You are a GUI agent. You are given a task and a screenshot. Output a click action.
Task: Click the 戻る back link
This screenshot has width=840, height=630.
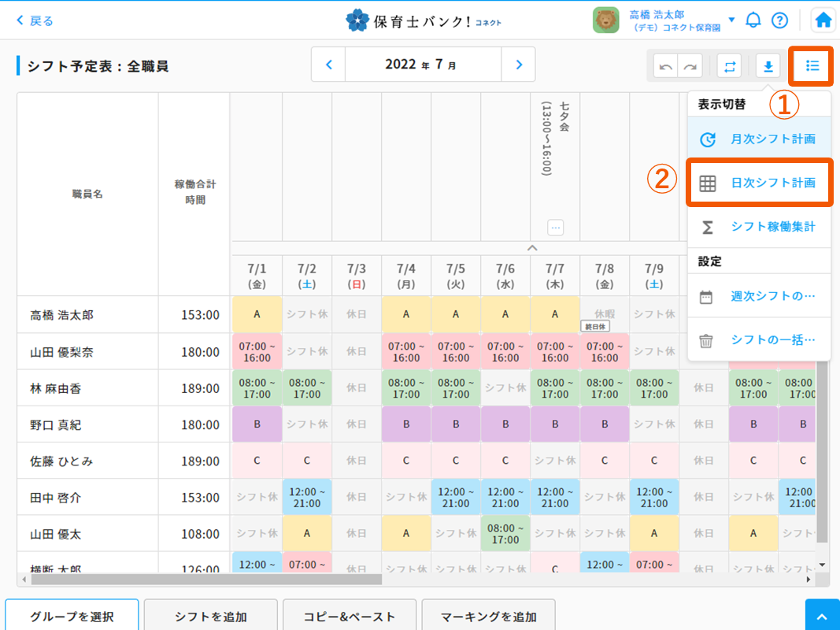click(x=35, y=20)
